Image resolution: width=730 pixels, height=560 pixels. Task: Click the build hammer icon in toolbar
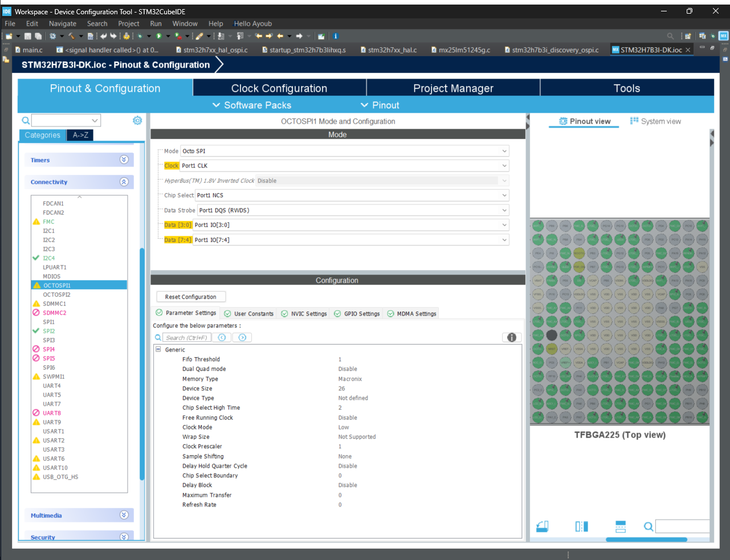[71, 36]
